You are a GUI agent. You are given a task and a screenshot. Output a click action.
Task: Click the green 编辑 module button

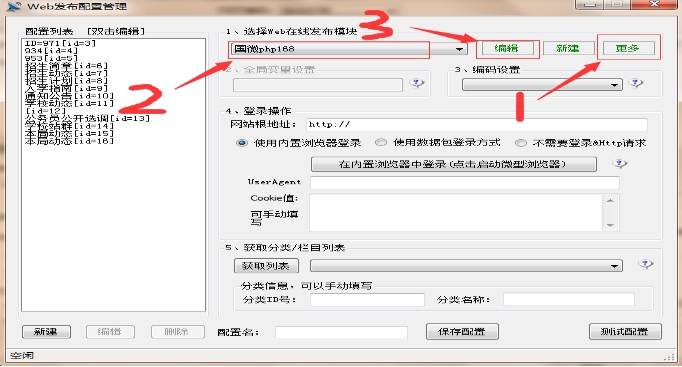click(x=506, y=48)
